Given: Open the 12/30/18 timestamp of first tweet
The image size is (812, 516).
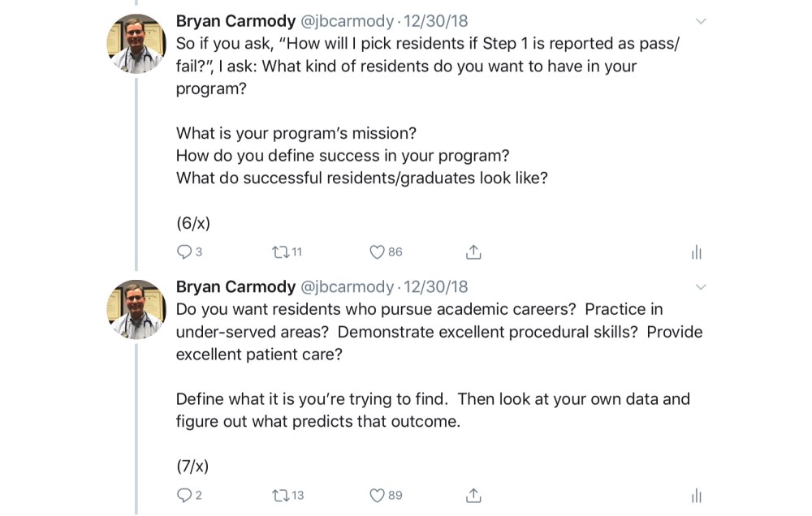Looking at the screenshot, I should [x=435, y=21].
